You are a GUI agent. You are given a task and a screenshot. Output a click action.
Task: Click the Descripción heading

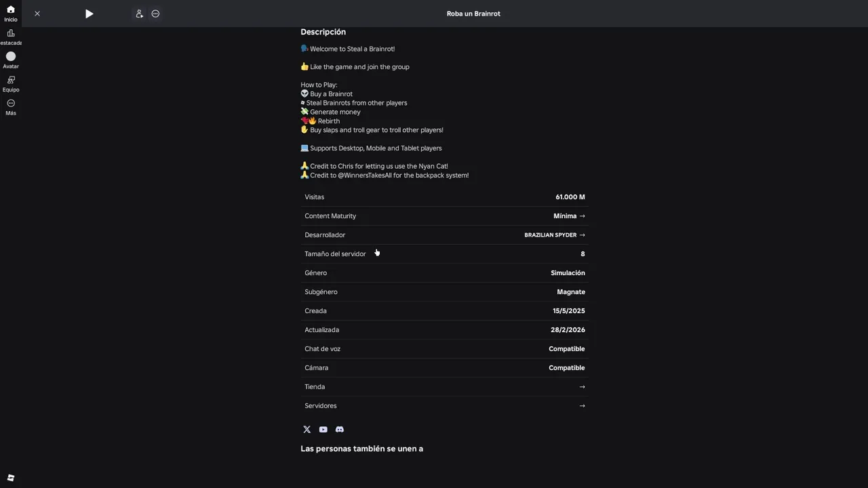click(323, 32)
